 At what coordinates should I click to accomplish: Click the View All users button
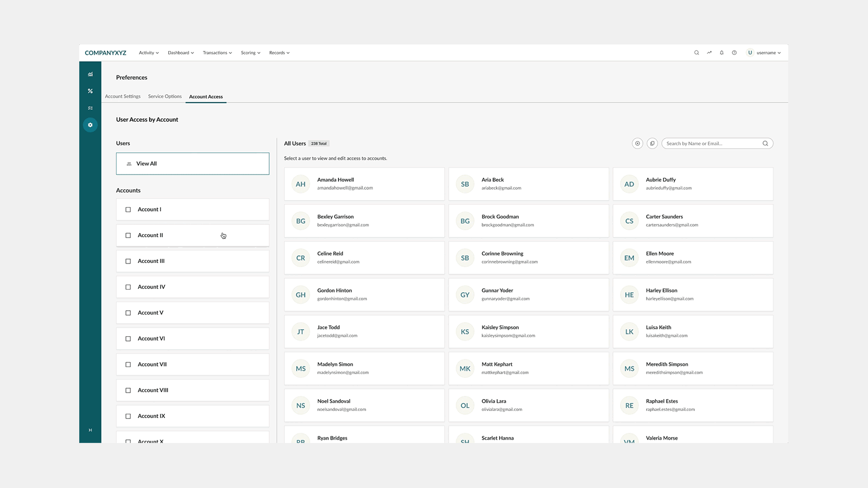193,164
